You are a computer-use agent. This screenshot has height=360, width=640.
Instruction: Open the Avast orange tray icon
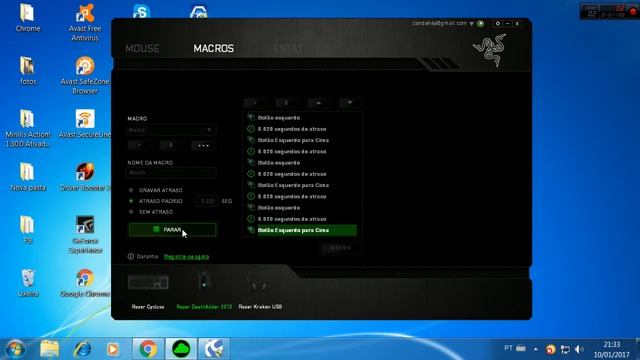[x=551, y=349]
